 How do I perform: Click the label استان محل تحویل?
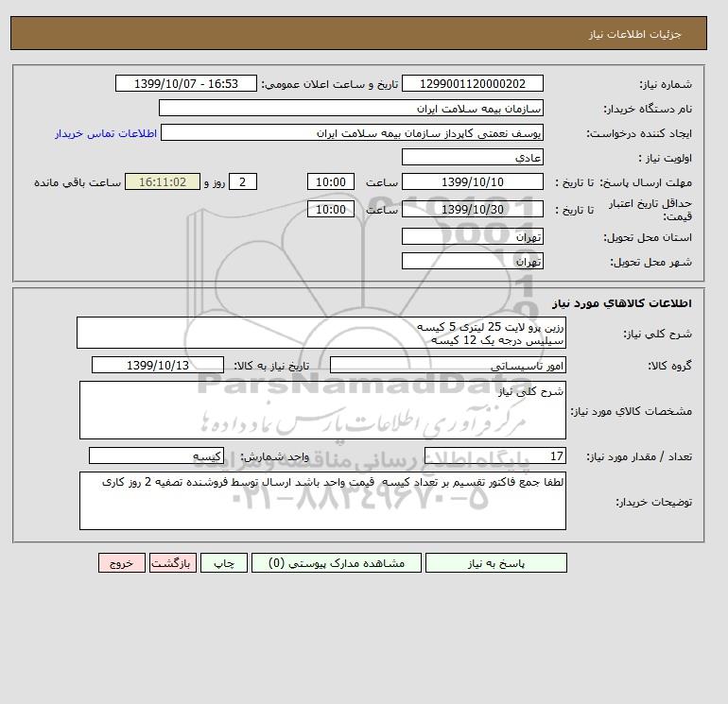coord(648,237)
